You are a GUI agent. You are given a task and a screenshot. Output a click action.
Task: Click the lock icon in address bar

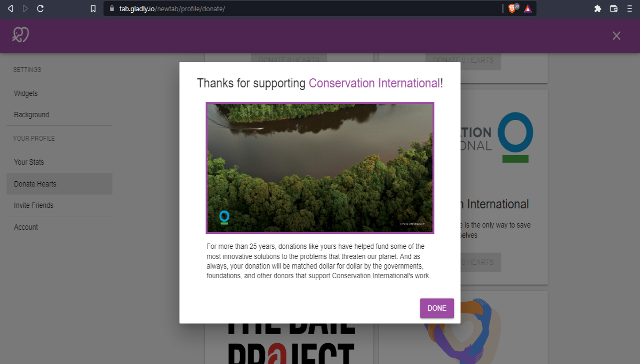pos(112,9)
